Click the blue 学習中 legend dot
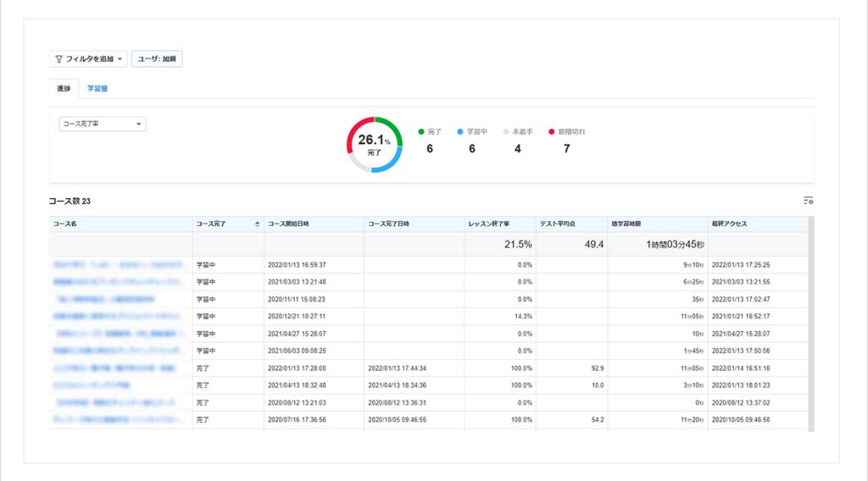This screenshot has width=868, height=481. click(459, 132)
